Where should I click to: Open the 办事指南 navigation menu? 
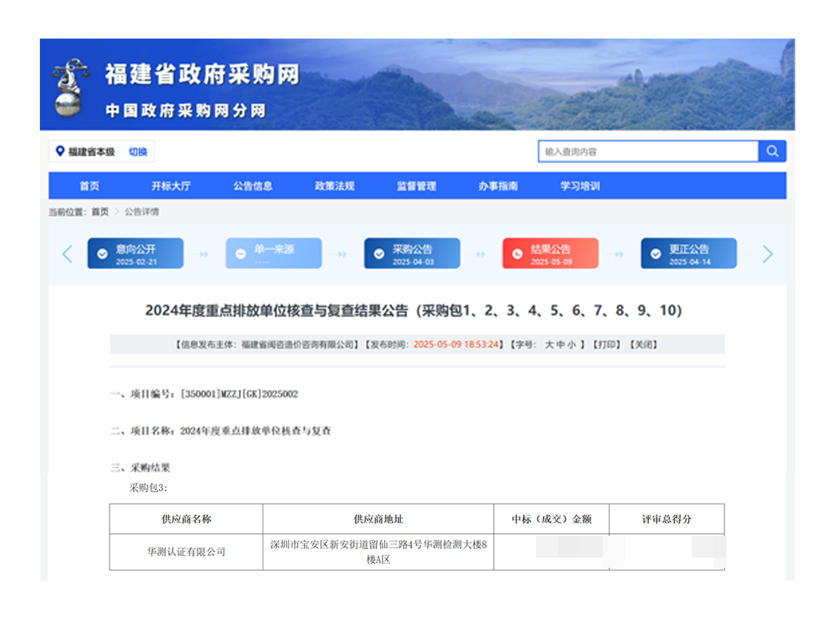click(x=498, y=187)
